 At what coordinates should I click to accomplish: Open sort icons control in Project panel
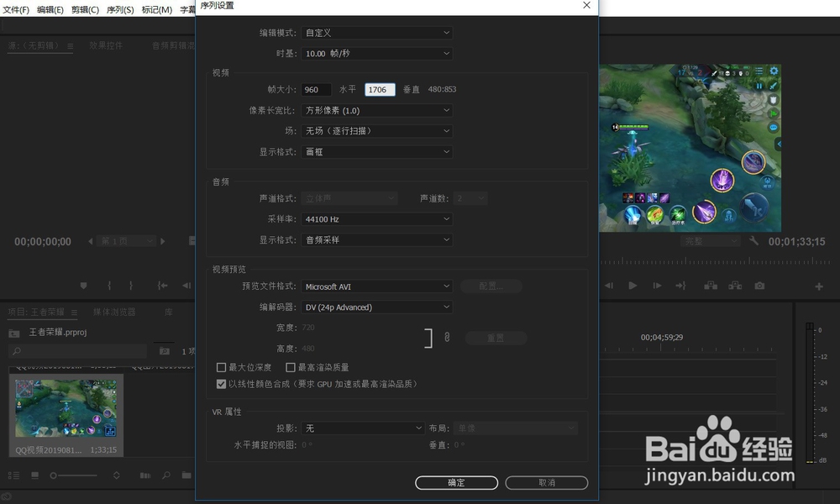(116, 475)
